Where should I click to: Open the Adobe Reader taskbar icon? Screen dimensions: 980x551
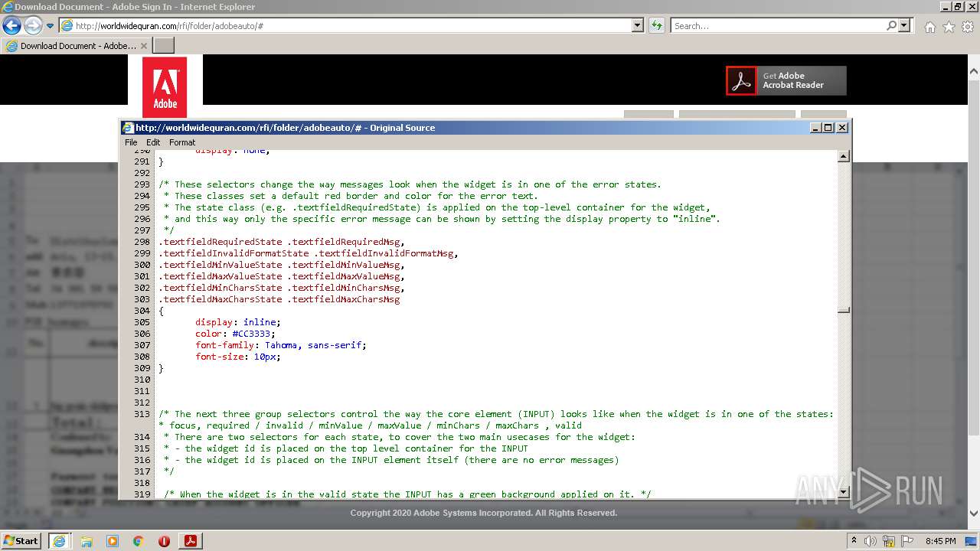tap(191, 541)
